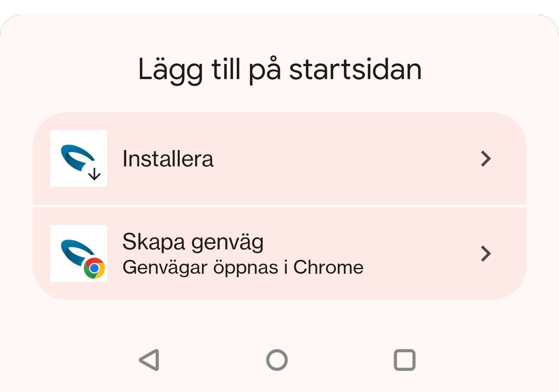Click the download arrow badge on the install icon

click(x=95, y=174)
